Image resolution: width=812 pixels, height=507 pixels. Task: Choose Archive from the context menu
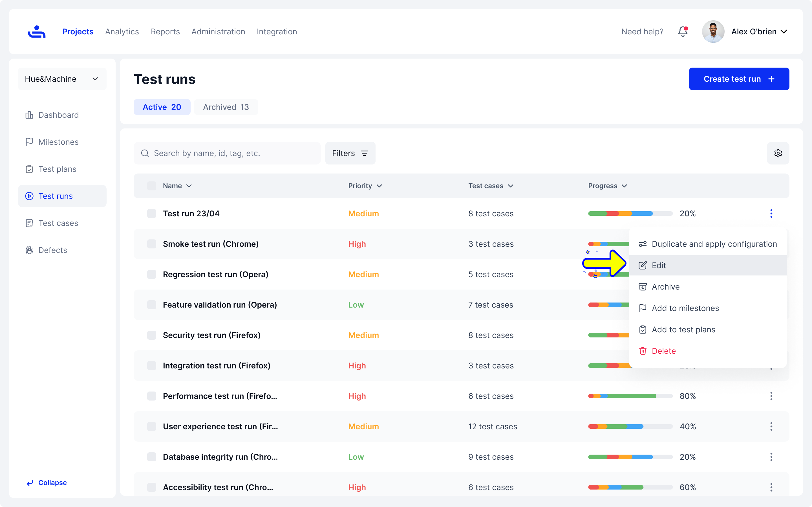[665, 287]
